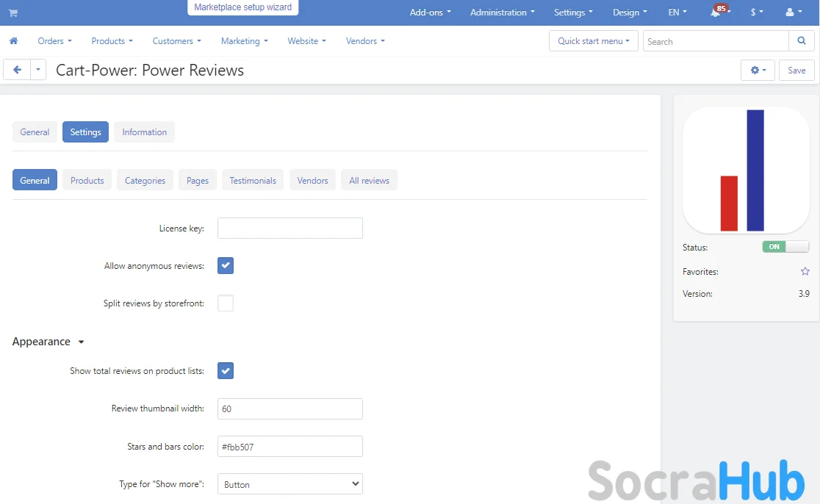The width and height of the screenshot is (820, 504).
Task: Open the gear actions menu
Action: [758, 70]
